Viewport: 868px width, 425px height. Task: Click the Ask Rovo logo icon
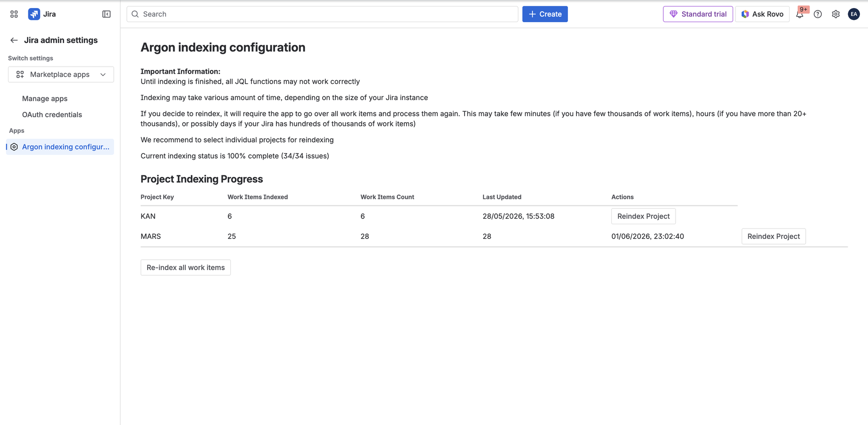[745, 14]
